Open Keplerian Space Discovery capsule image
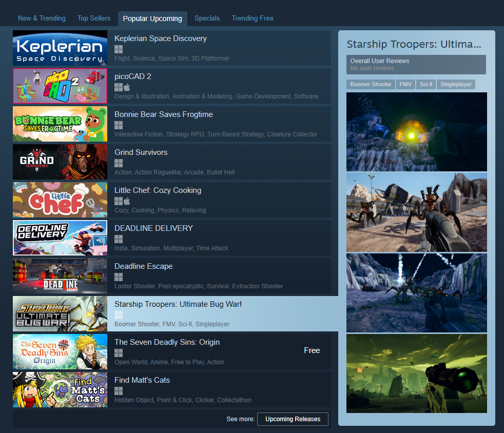The width and height of the screenshot is (504, 433). (x=60, y=48)
